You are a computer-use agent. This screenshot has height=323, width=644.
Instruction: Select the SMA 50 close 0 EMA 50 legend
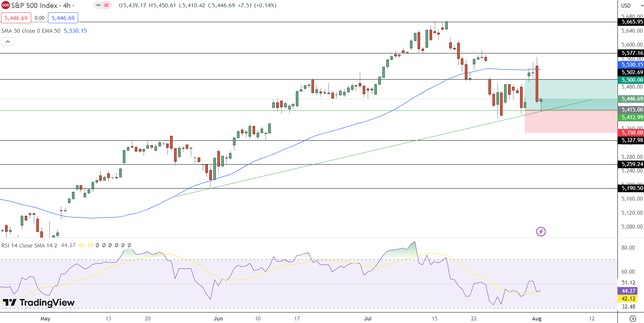point(31,31)
